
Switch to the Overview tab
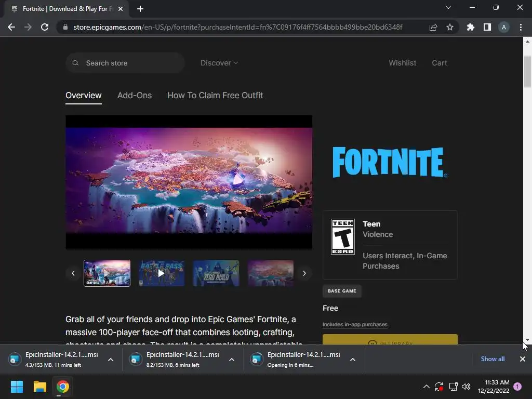coord(84,96)
